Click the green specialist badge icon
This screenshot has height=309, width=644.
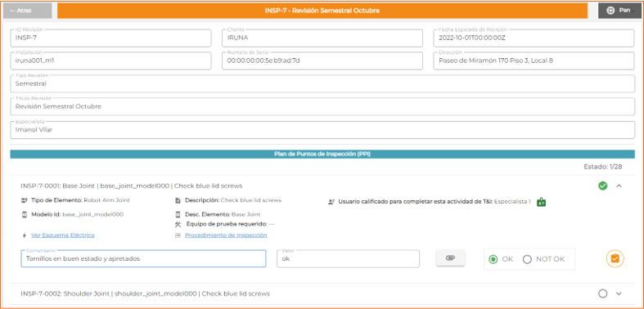(x=542, y=202)
